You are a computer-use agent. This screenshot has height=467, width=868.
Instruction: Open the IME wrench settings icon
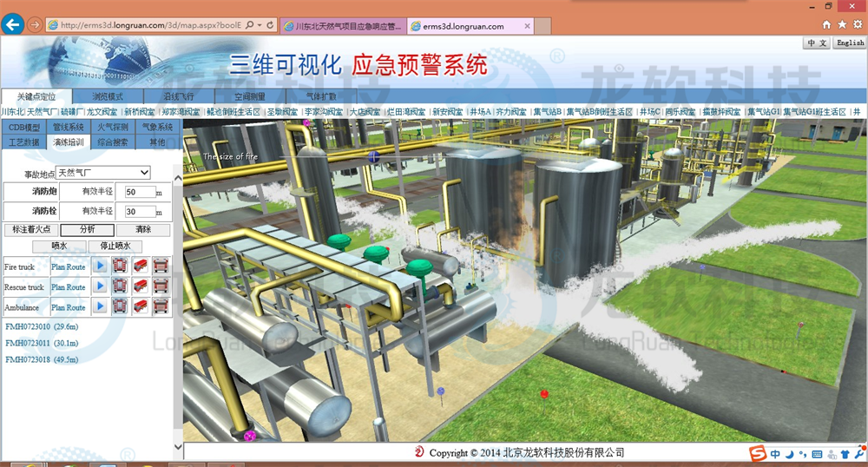click(x=858, y=454)
